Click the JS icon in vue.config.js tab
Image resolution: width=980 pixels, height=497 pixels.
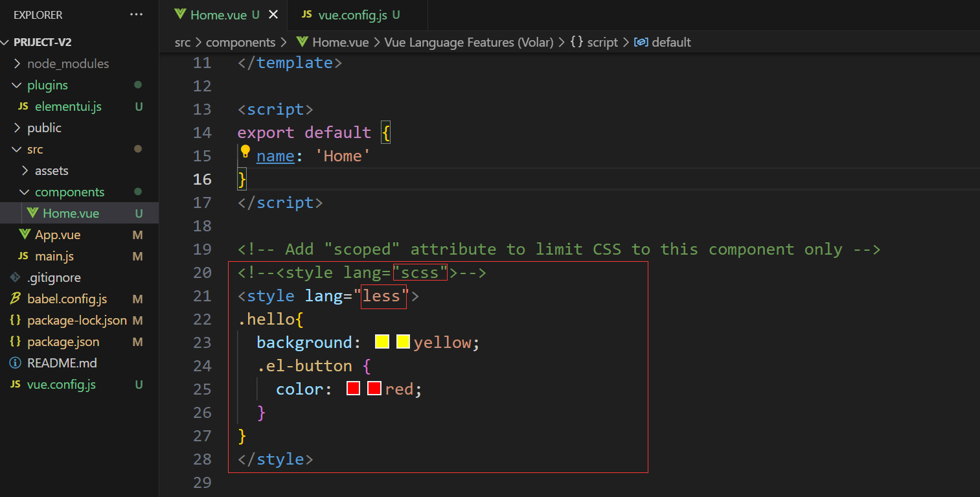tap(306, 14)
